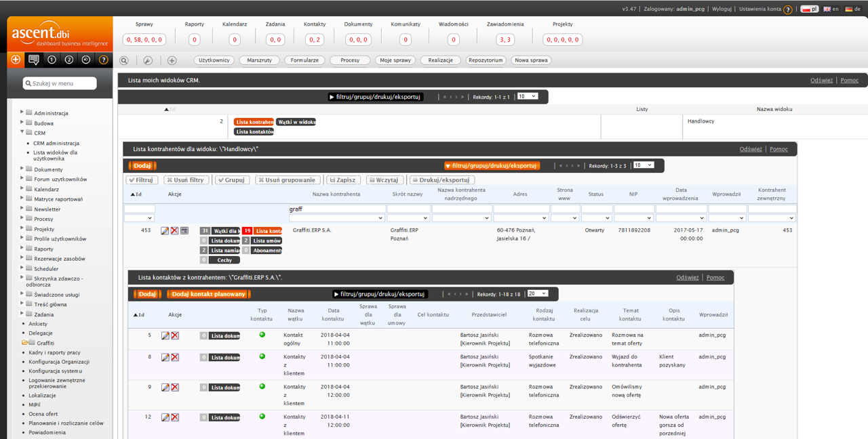Screen dimensions: 868x439
Task: Select CRM administracja in the sidebar menu
Action: tap(56, 143)
